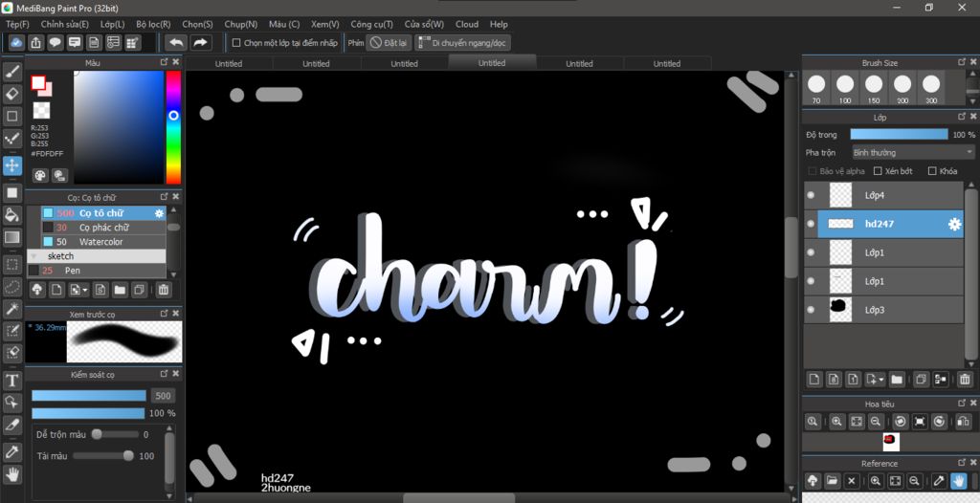Click the hue spectrum bar
Image resolution: width=980 pixels, height=503 pixels.
coord(173,127)
